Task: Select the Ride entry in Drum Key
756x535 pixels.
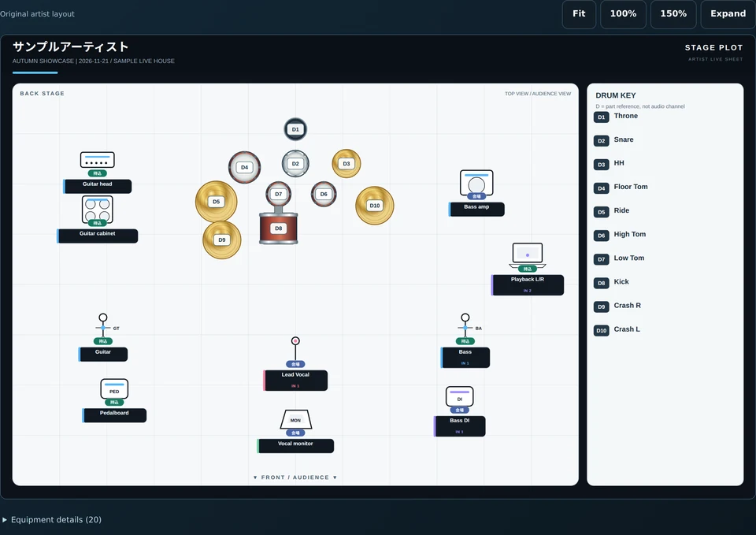Action: click(612, 211)
